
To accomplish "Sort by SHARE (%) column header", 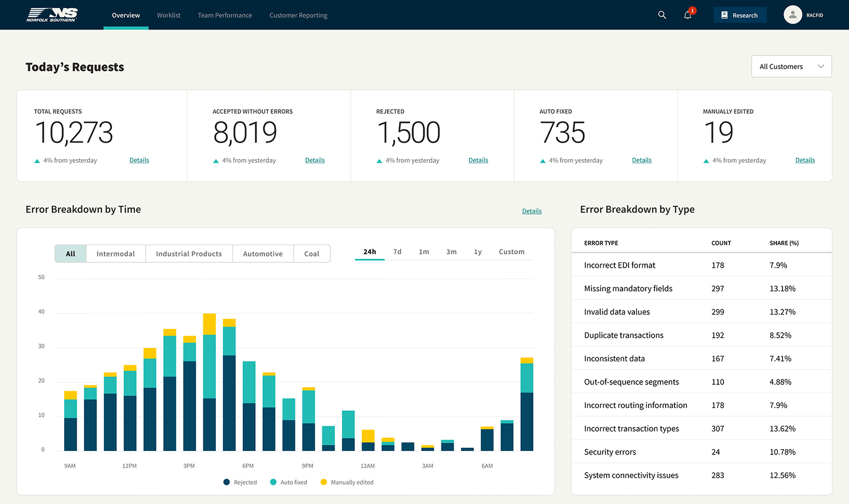I will (x=784, y=243).
